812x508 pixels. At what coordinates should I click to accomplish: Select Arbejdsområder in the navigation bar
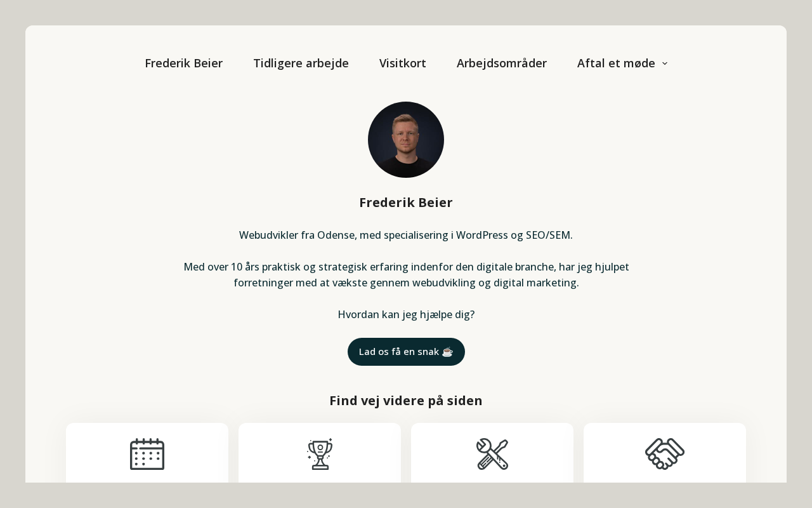point(502,63)
